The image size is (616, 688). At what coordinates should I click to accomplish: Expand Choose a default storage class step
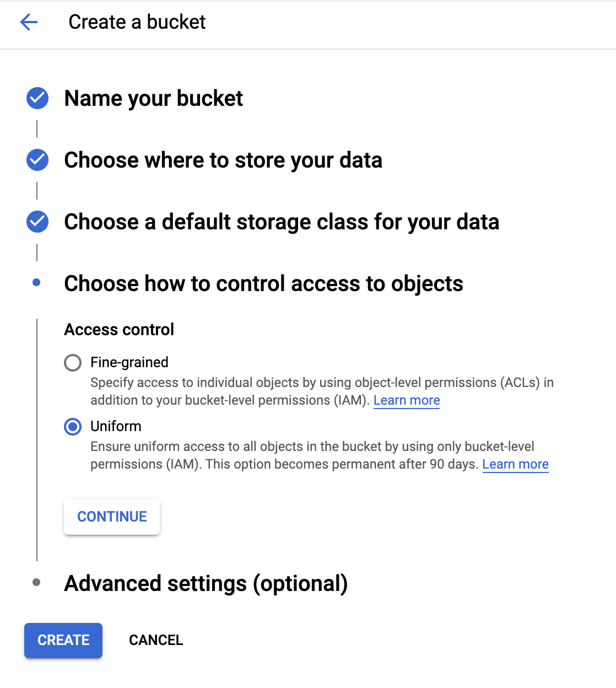tap(282, 222)
